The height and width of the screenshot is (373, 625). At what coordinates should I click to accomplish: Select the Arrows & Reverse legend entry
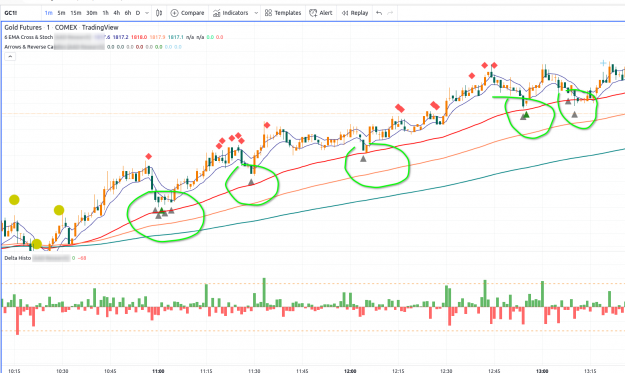click(29, 47)
